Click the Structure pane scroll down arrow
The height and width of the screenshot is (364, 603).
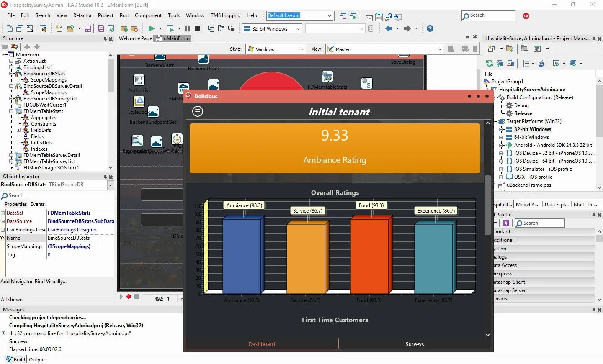coord(111,168)
